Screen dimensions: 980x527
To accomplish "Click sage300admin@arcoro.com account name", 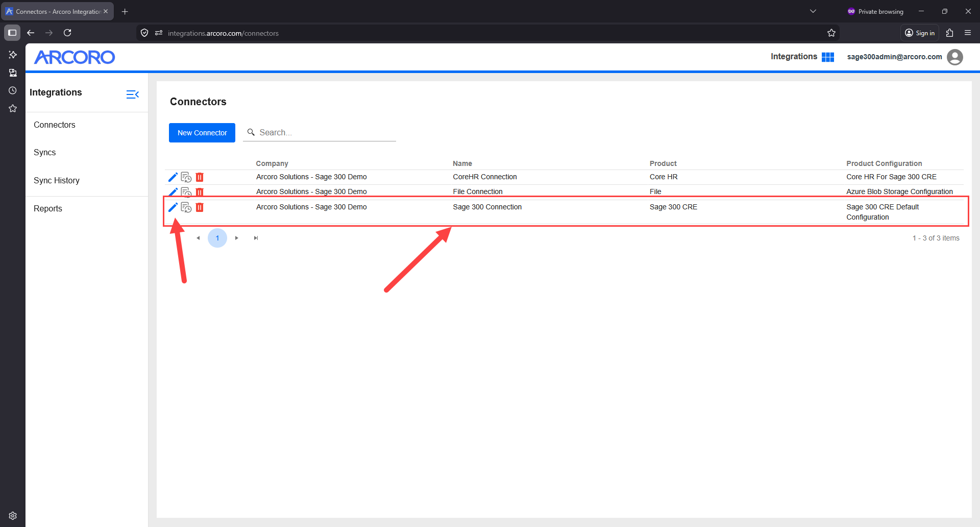I will (894, 57).
